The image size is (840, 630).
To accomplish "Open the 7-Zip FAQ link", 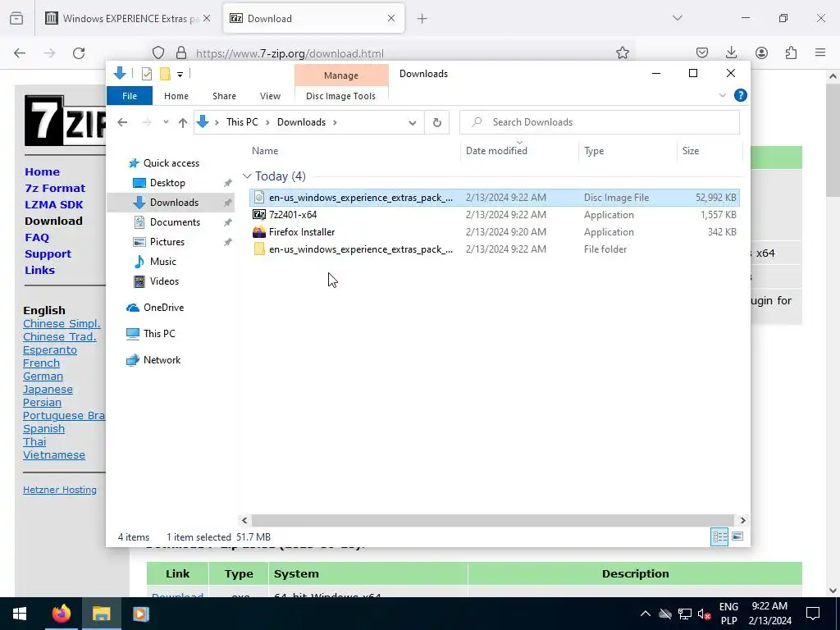I will [x=37, y=237].
